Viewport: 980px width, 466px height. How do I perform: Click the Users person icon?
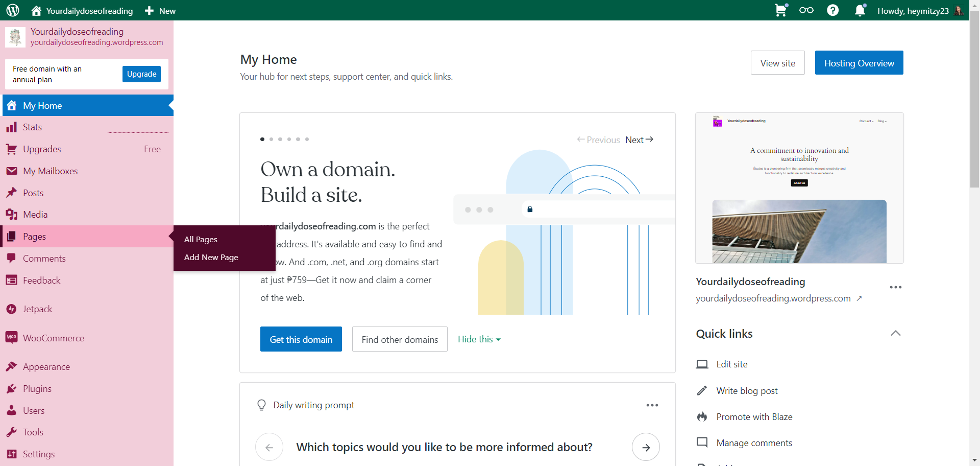(11, 410)
